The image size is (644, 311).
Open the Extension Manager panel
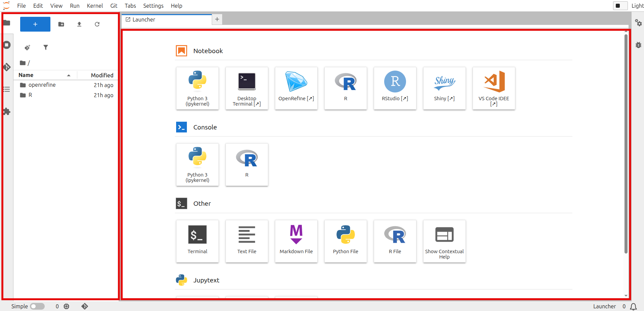point(7,112)
